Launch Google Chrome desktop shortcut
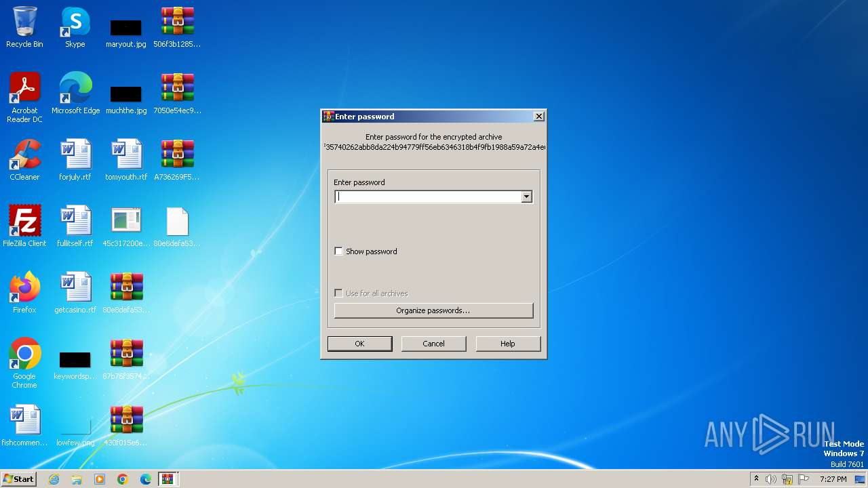The image size is (868, 488). point(24,363)
